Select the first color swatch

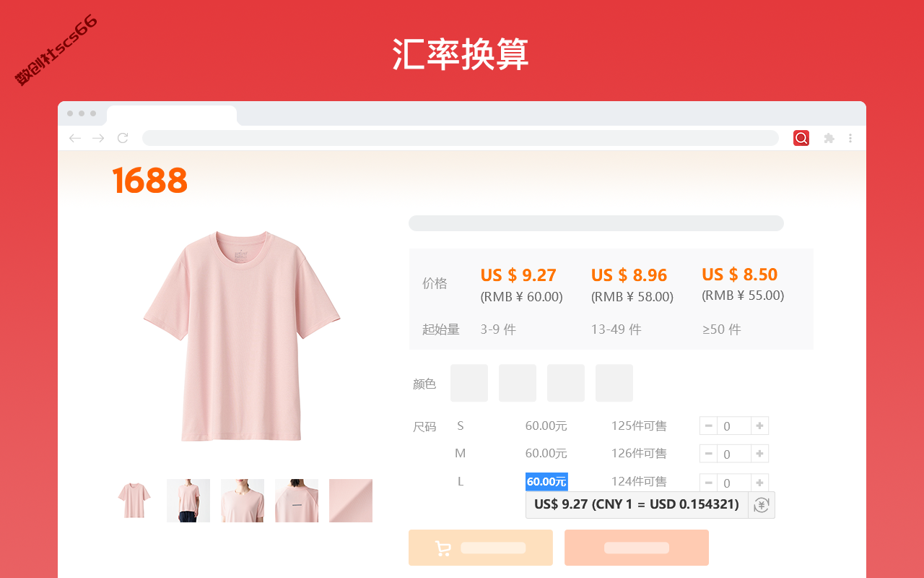coord(469,383)
